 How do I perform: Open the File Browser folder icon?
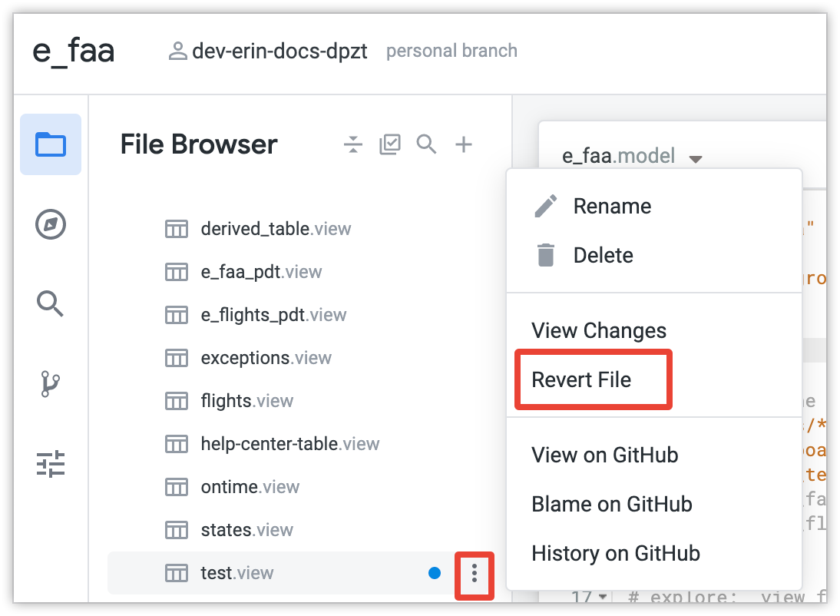51,144
